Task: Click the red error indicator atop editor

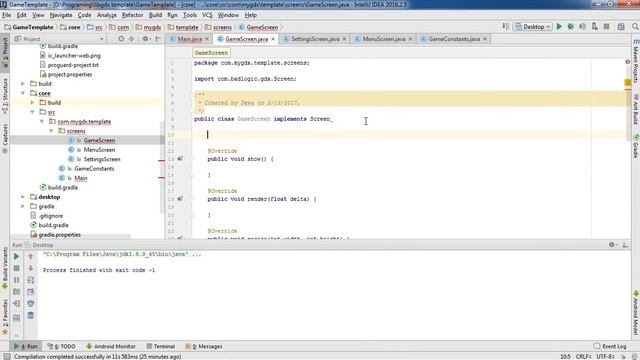Action: [x=628, y=62]
